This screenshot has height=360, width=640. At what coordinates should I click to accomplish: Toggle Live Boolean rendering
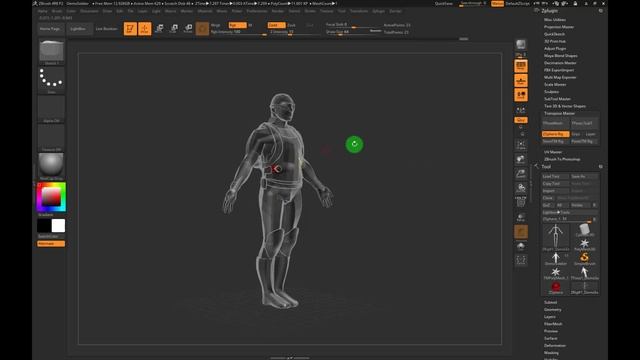pyautogui.click(x=106, y=29)
